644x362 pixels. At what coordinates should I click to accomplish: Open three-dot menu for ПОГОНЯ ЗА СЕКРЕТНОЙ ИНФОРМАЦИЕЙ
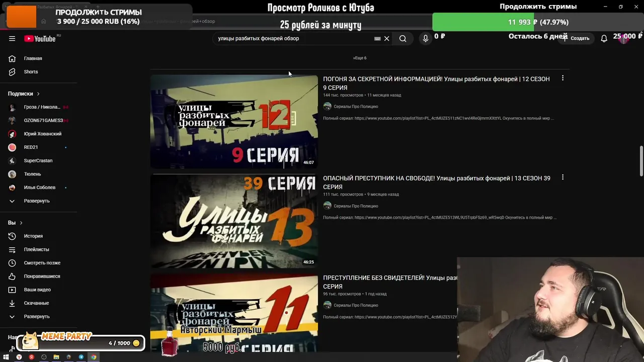(562, 78)
